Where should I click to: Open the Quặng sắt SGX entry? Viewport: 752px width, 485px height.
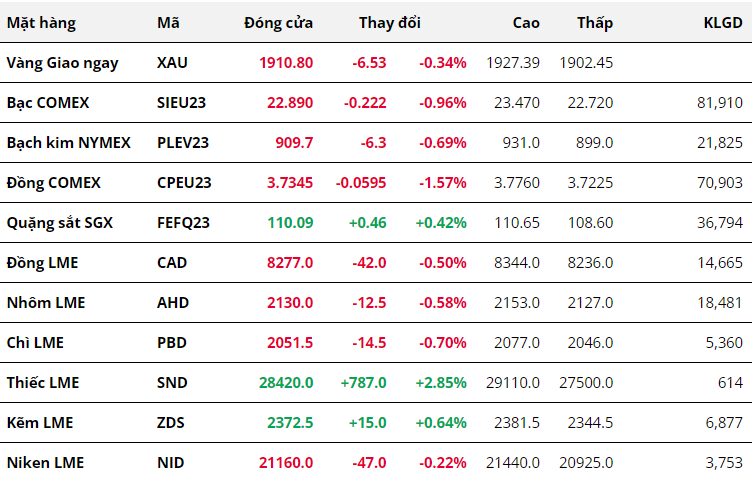click(x=60, y=223)
